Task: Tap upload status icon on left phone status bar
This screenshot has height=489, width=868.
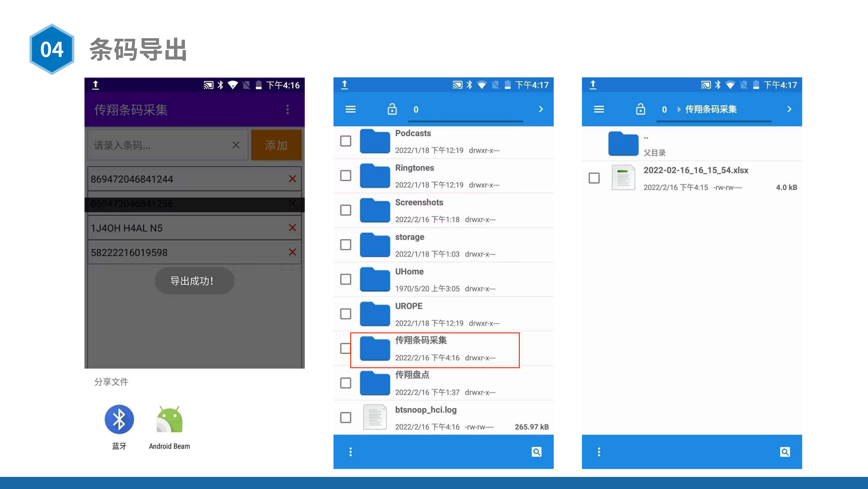Action: 95,85
